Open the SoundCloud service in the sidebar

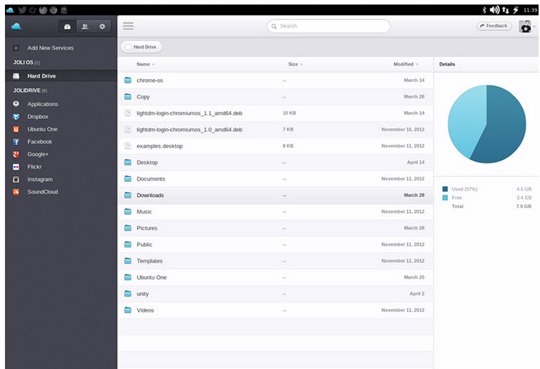[x=43, y=192]
